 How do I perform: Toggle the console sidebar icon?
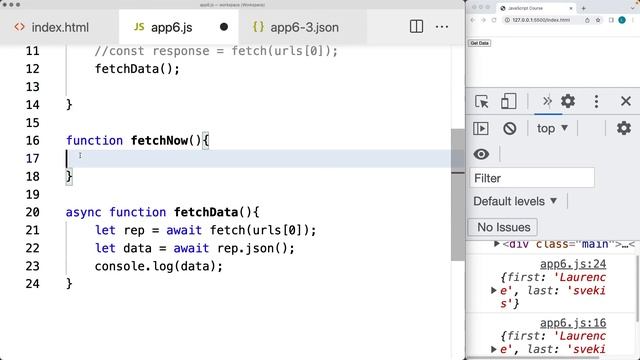tap(481, 129)
